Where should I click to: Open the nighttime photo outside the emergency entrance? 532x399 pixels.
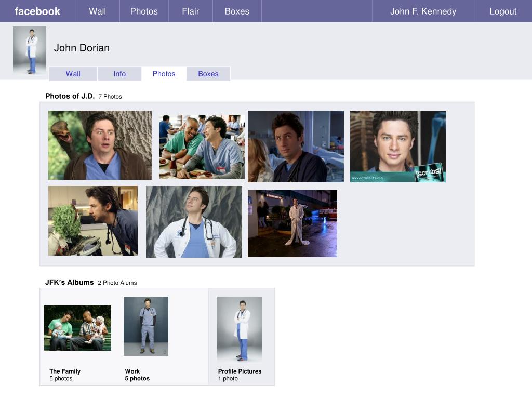(292, 223)
